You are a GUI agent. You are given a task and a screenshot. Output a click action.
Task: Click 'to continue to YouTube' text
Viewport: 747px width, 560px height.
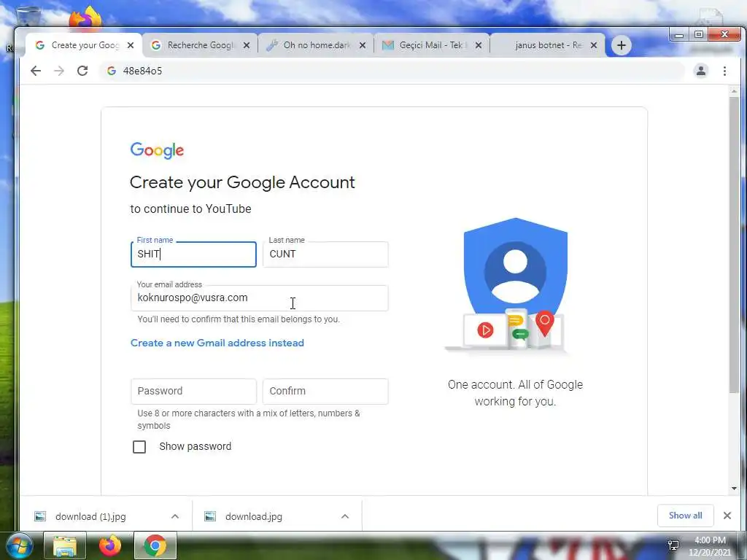(x=190, y=209)
